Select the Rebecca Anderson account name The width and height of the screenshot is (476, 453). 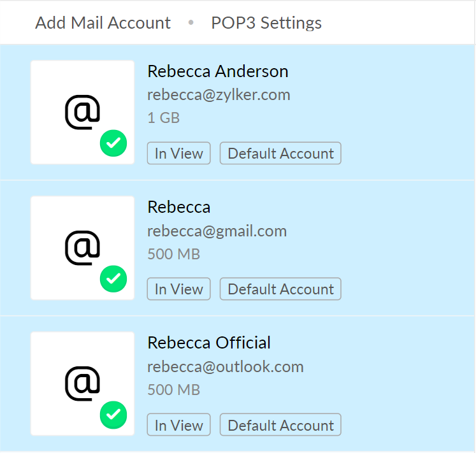(x=217, y=71)
